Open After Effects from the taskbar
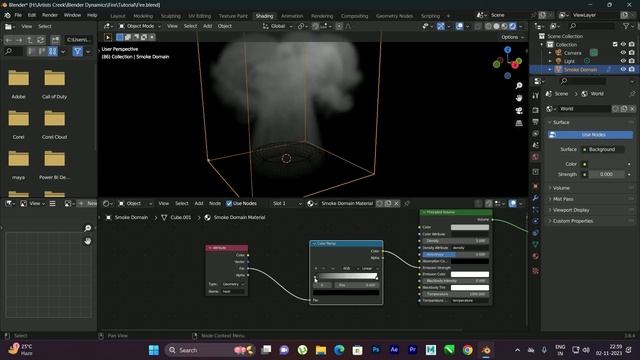Image resolution: width=640 pixels, height=360 pixels. [394, 350]
